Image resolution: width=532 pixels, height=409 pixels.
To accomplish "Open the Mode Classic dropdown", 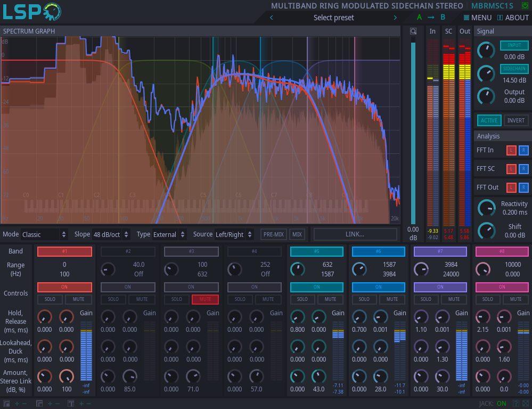I will click(x=44, y=234).
